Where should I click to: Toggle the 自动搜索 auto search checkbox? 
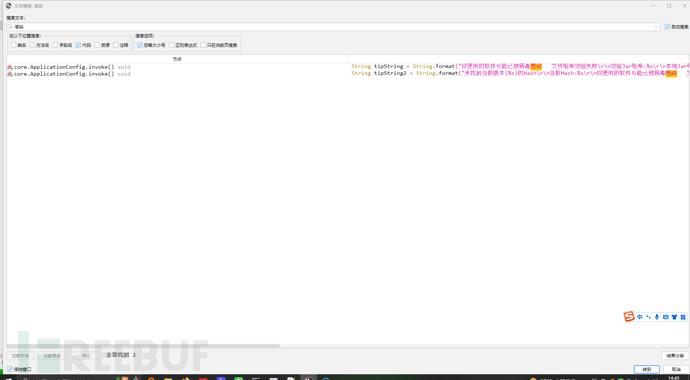tap(667, 27)
